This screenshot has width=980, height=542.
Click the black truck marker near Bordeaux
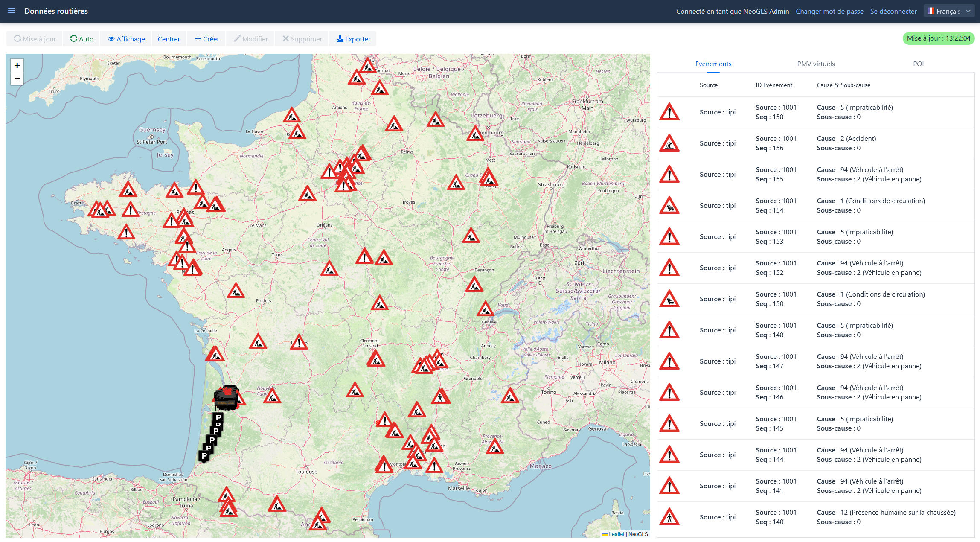pyautogui.click(x=226, y=398)
